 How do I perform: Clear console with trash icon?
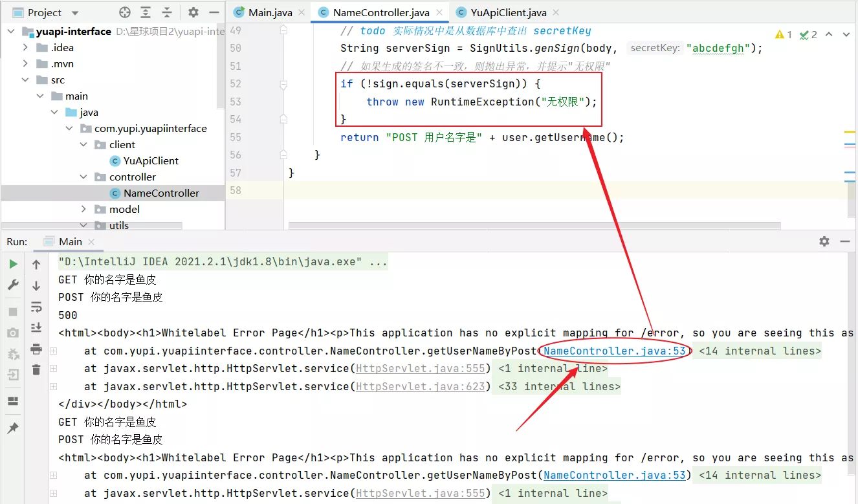(x=36, y=370)
